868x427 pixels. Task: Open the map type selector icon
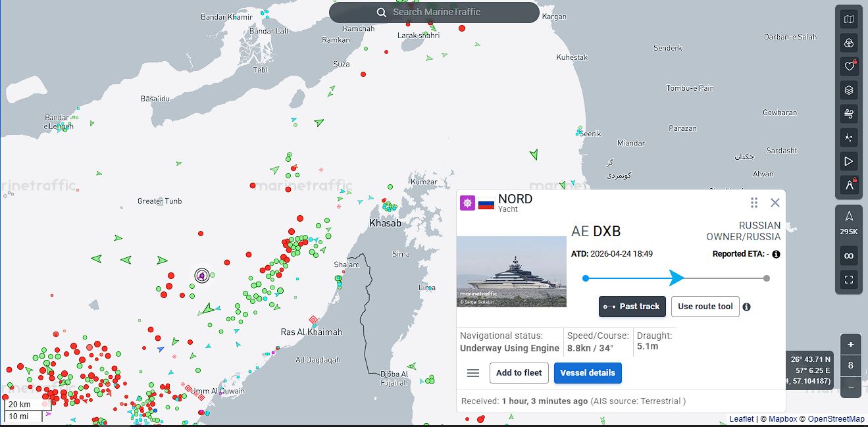(x=849, y=20)
